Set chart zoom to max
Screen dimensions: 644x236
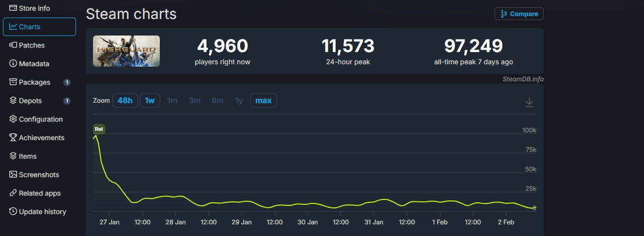pyautogui.click(x=264, y=101)
